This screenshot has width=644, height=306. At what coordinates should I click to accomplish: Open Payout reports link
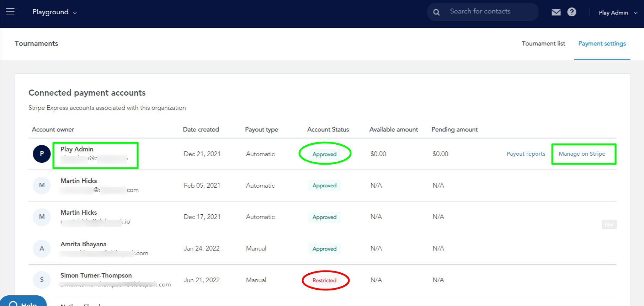click(x=526, y=154)
